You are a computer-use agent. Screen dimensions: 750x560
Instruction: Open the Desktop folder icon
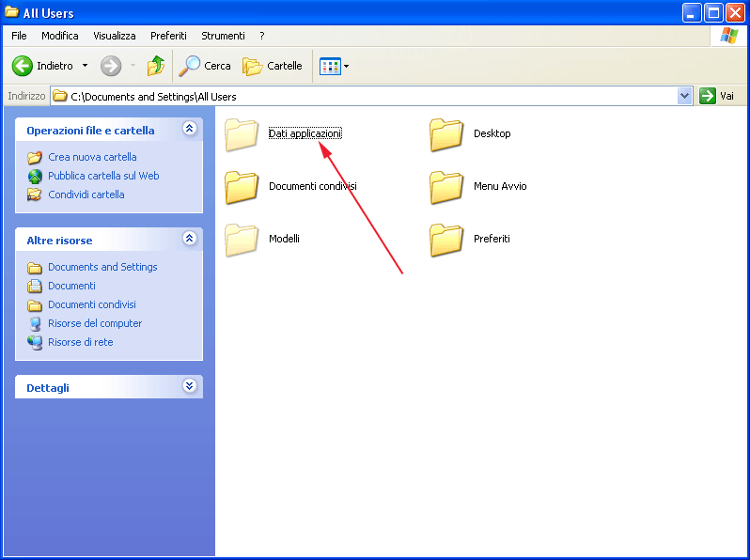click(446, 134)
